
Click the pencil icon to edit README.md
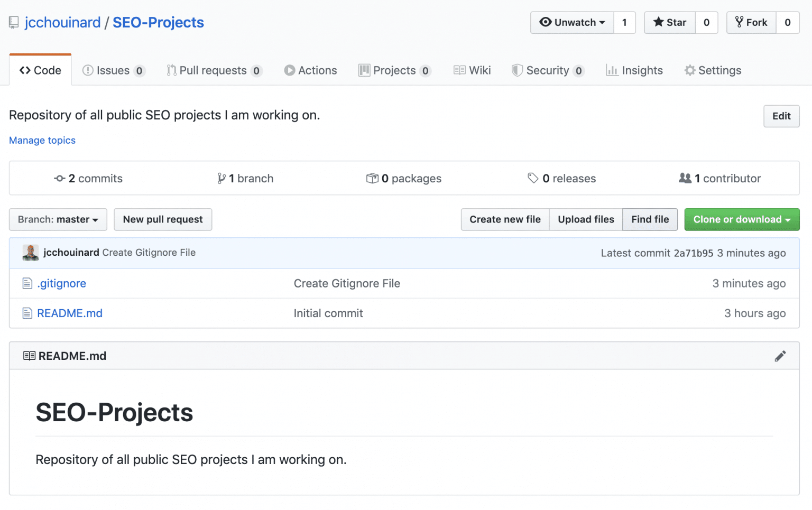tap(780, 356)
